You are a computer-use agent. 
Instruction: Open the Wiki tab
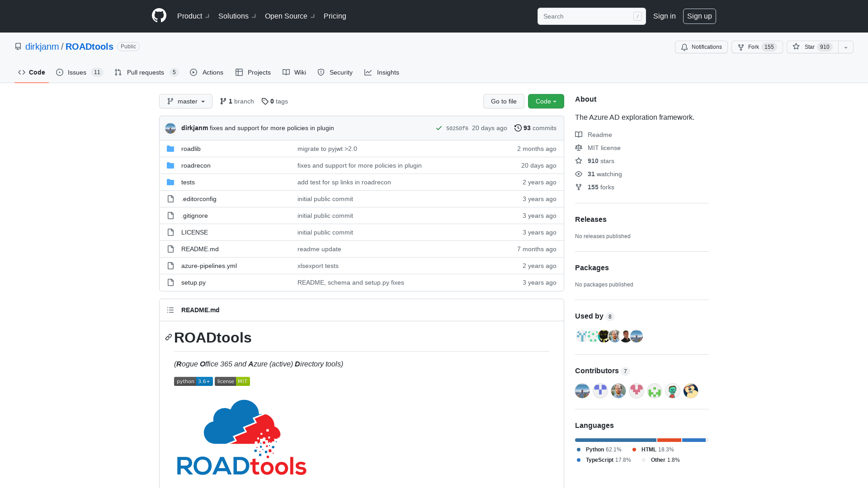click(294, 72)
